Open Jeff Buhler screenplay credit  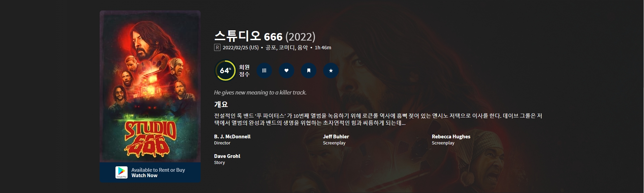(x=336, y=137)
